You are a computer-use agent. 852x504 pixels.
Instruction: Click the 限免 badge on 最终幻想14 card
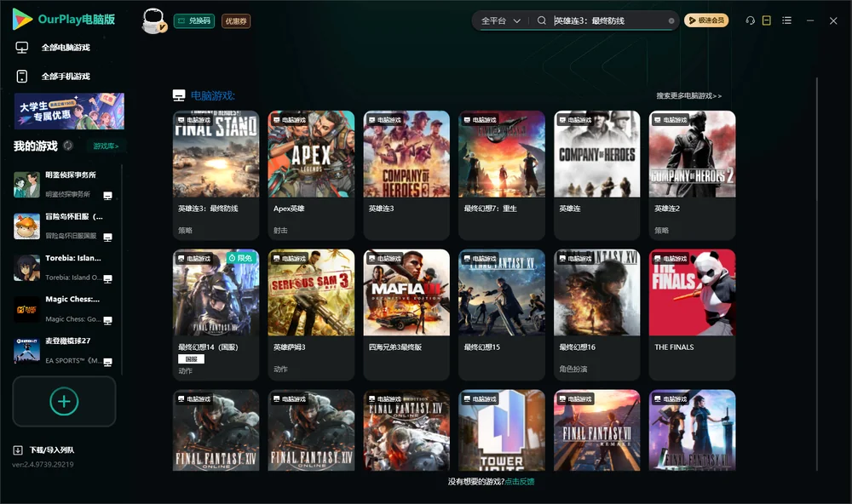pos(241,258)
